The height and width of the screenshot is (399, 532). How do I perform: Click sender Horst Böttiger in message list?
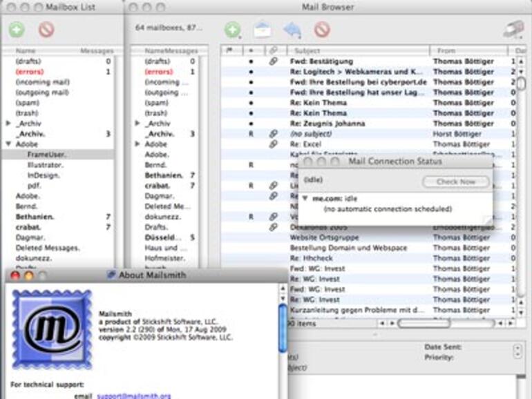(x=457, y=134)
